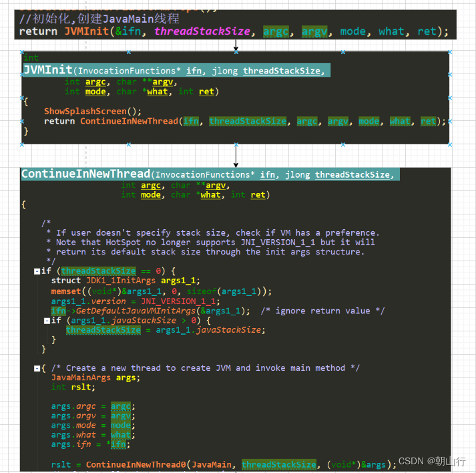Collapse the if (args1_1.javaStackSize > 0) block
476x473 pixels.
[x=47, y=321]
